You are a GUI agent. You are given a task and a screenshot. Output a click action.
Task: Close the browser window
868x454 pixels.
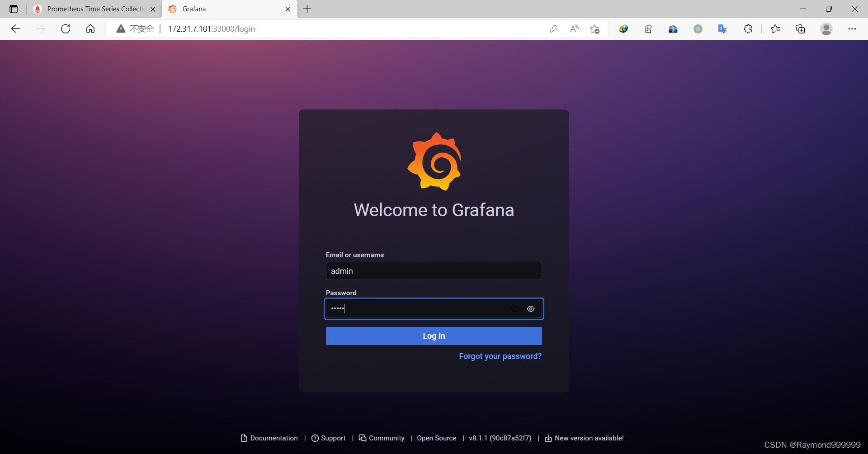[x=855, y=9]
